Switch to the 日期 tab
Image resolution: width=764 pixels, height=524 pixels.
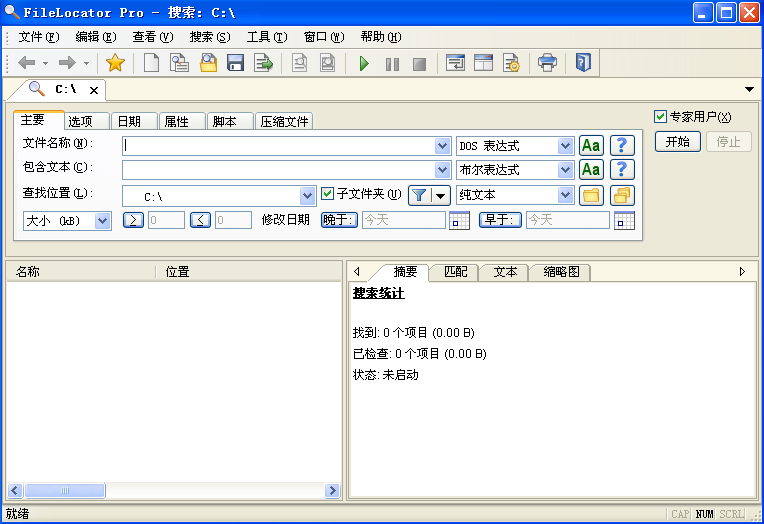(131, 121)
